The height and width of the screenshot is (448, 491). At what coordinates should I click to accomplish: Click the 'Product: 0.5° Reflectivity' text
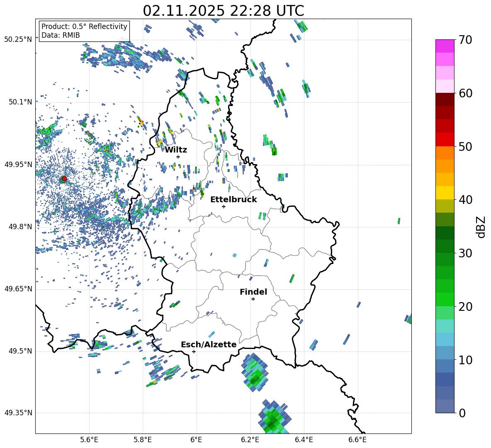click(x=84, y=26)
